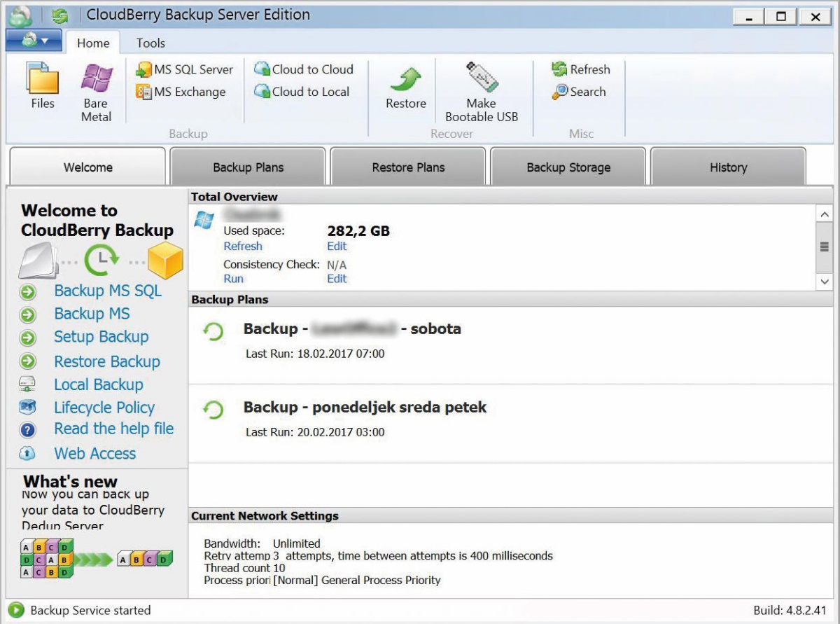840x624 pixels.
Task: Click green arrow icon beside Backup MS
Action: 27,315
